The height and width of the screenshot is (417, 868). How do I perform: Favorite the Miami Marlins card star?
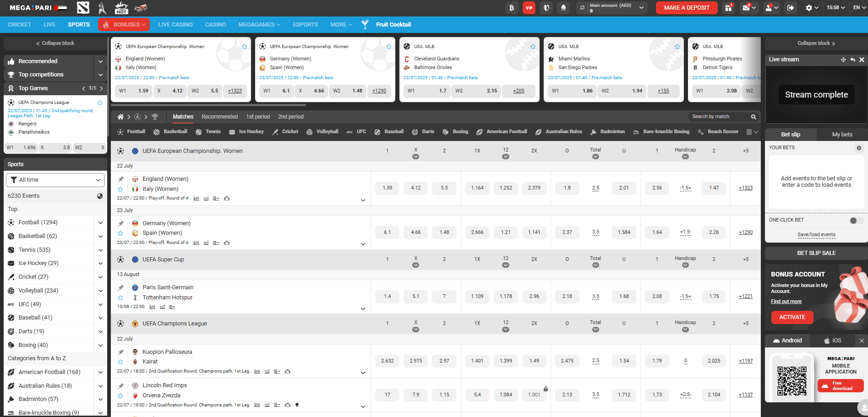pos(677,47)
